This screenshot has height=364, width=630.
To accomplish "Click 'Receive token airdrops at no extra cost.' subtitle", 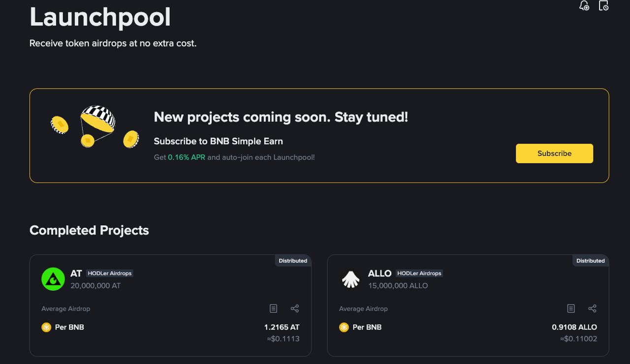I will point(113,43).
